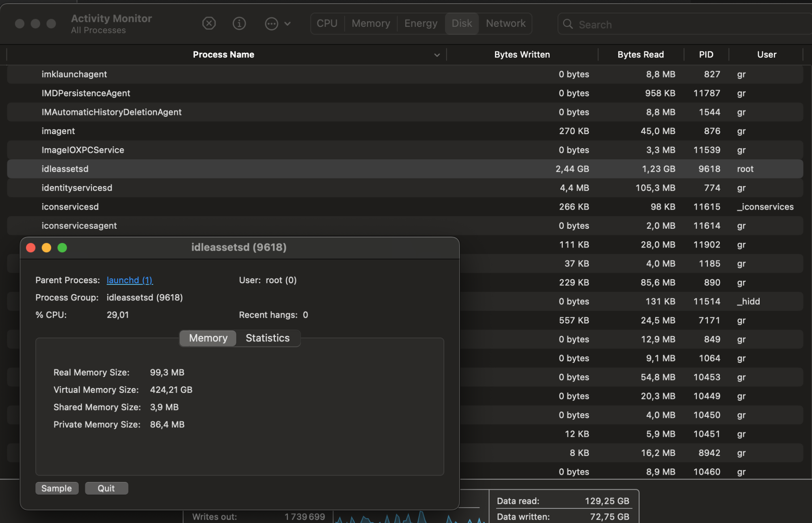Switch to the Energy tab

tap(421, 24)
